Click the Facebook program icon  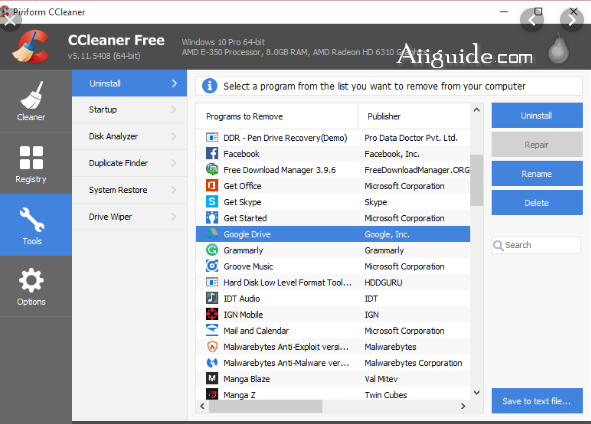tap(212, 153)
